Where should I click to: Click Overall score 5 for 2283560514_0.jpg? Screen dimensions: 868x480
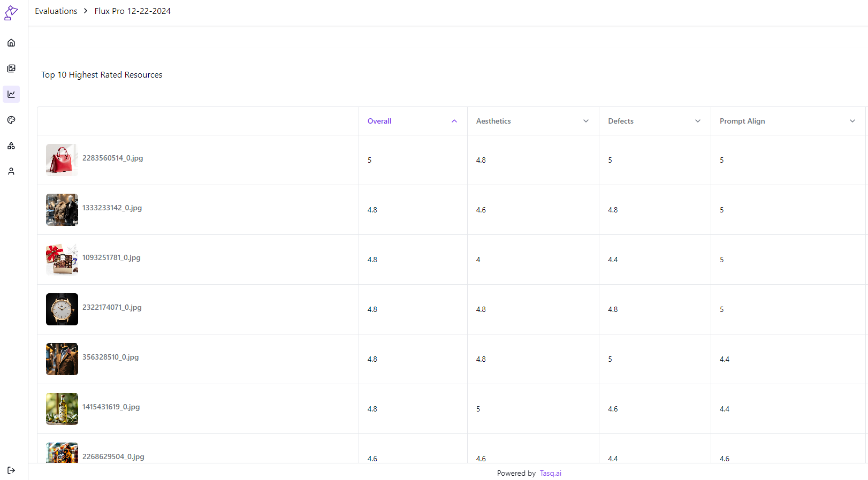[370, 160]
